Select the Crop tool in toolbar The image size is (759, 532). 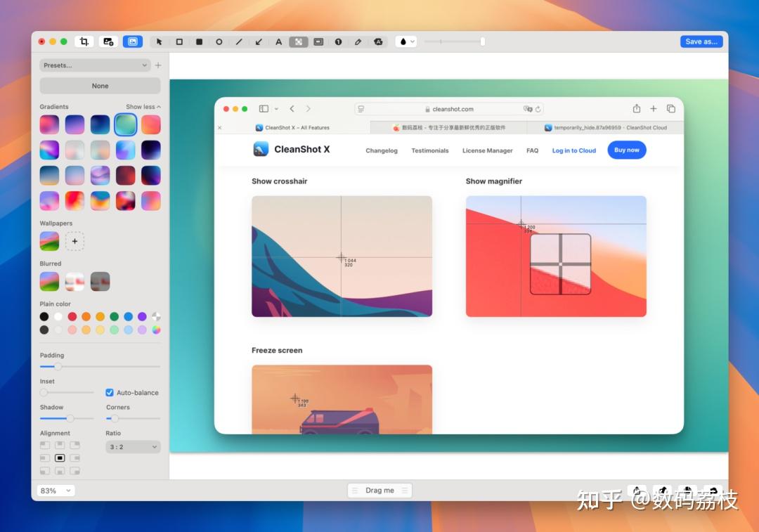pos(84,41)
